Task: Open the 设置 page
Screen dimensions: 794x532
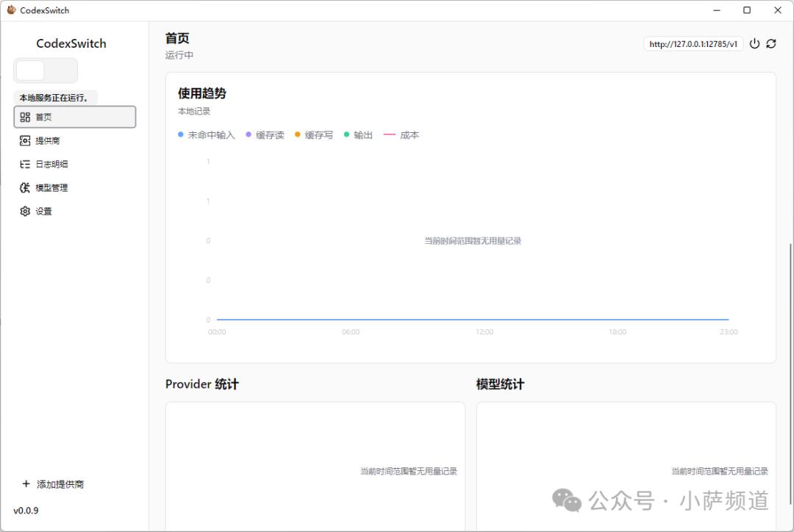Action: tap(75, 211)
